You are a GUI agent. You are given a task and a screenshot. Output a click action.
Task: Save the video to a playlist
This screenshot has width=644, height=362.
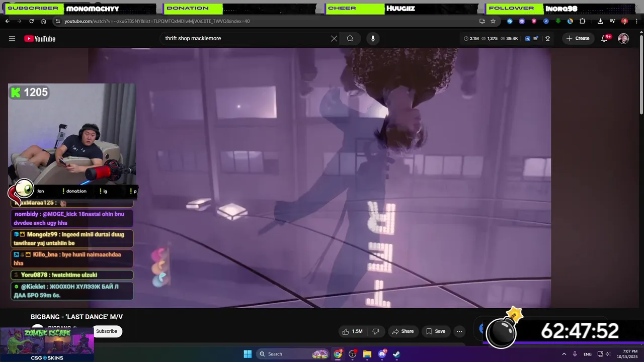coord(436,331)
